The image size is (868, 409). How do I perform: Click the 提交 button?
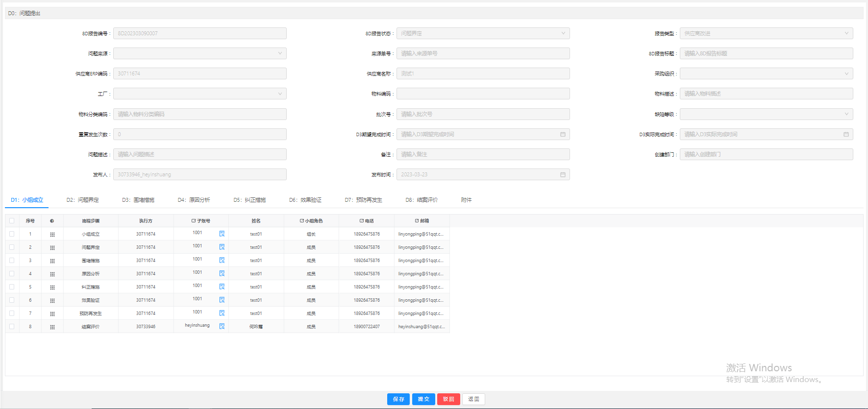[423, 399]
